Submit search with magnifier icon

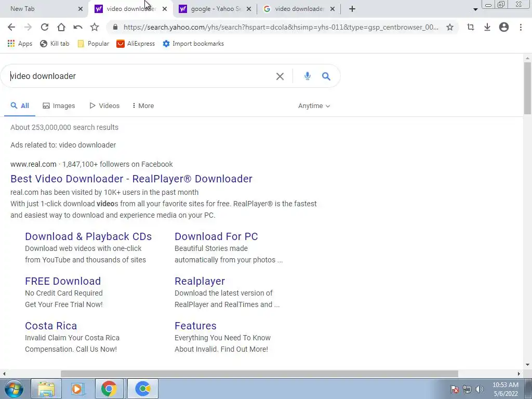point(326,76)
